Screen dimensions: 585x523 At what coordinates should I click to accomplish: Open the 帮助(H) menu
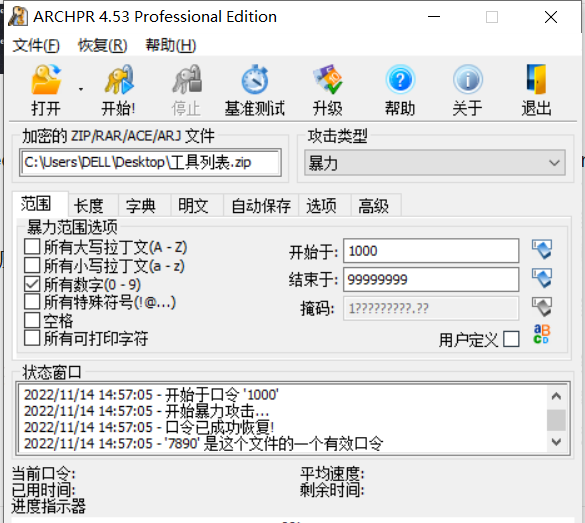tap(171, 46)
